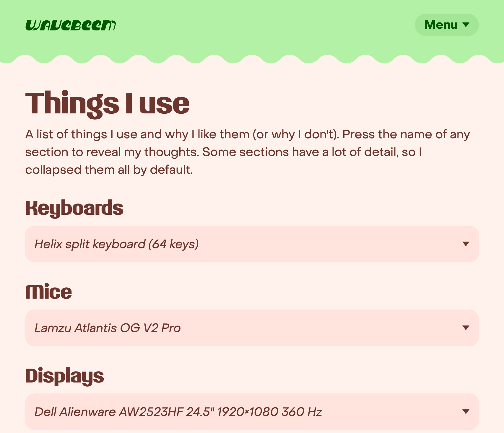Open the Menu dropdown button
This screenshot has height=433, width=504.
[447, 25]
